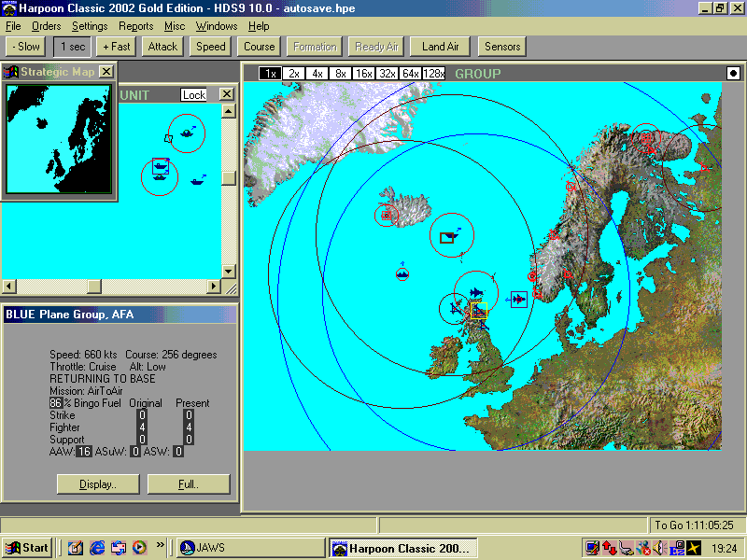Click the Speed toolbar button
The image size is (747, 560).
[211, 47]
